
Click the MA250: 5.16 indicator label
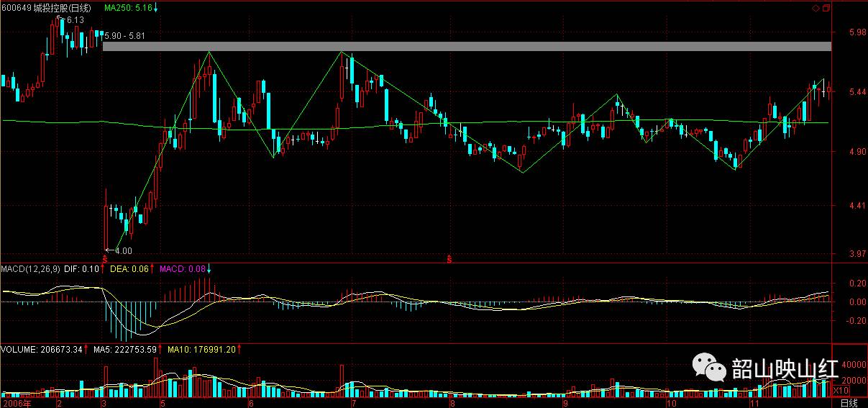coord(128,8)
